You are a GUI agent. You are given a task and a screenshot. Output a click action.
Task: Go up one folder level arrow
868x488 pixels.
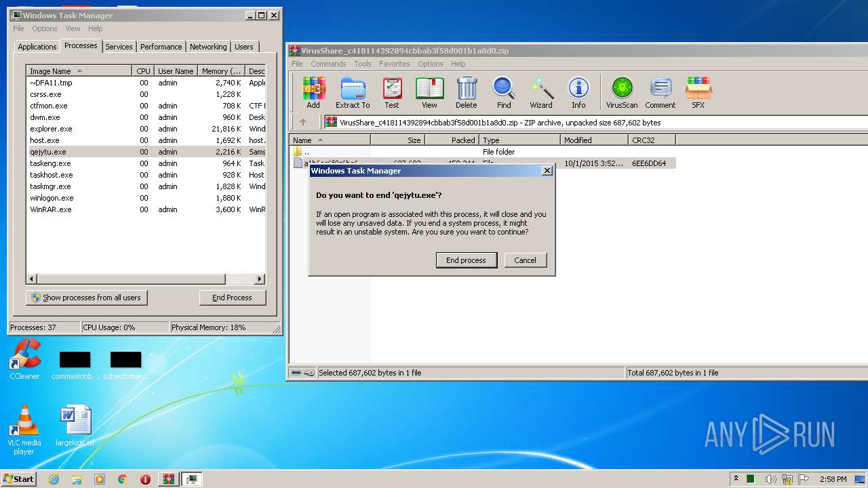pyautogui.click(x=303, y=122)
